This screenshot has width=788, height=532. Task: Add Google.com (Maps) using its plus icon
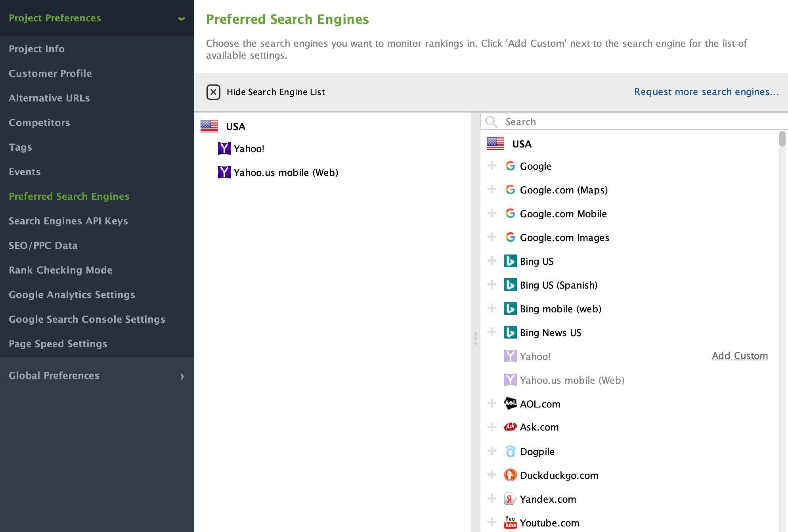pos(492,189)
